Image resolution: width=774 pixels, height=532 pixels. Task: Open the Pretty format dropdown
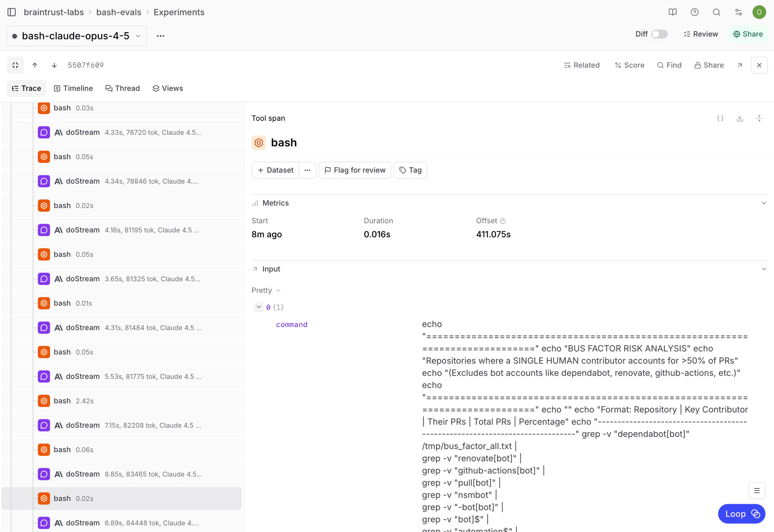point(266,290)
